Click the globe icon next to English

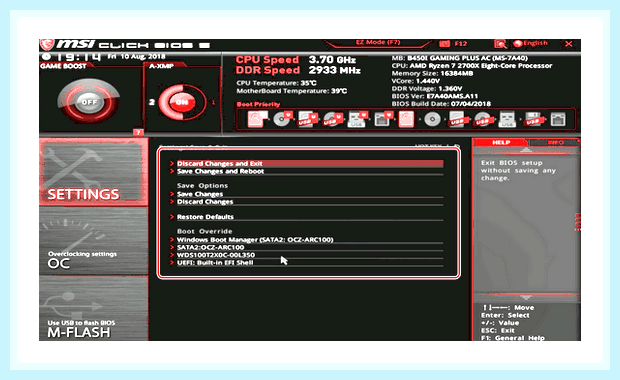coord(518,43)
